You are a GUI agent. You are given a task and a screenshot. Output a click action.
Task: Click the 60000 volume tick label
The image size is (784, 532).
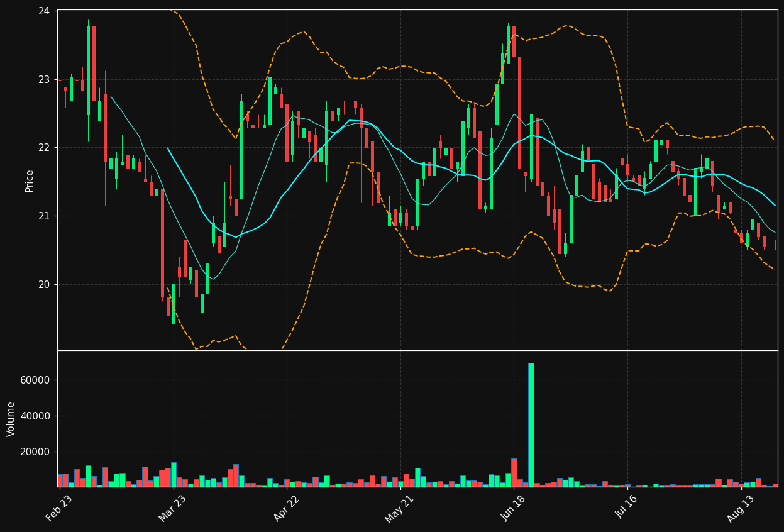(35, 380)
